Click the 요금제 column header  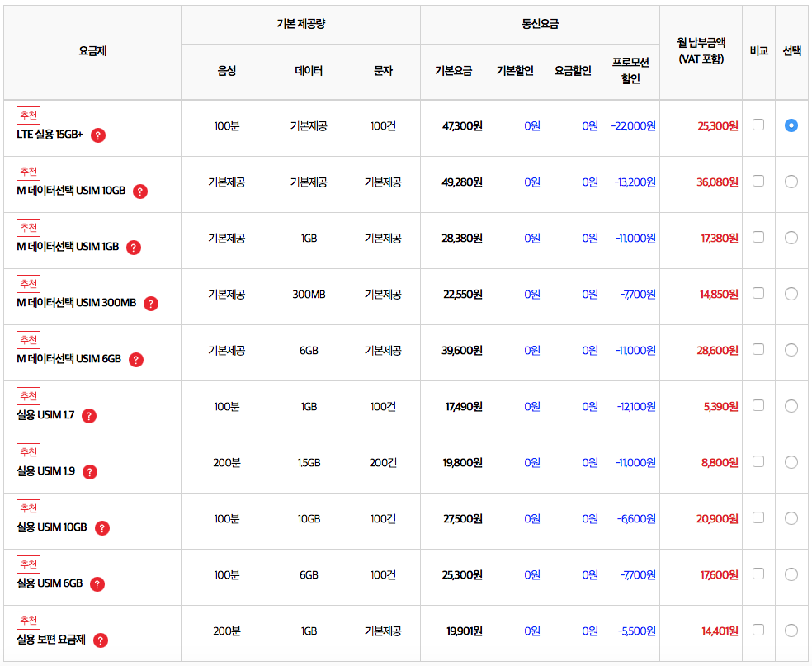[x=92, y=51]
